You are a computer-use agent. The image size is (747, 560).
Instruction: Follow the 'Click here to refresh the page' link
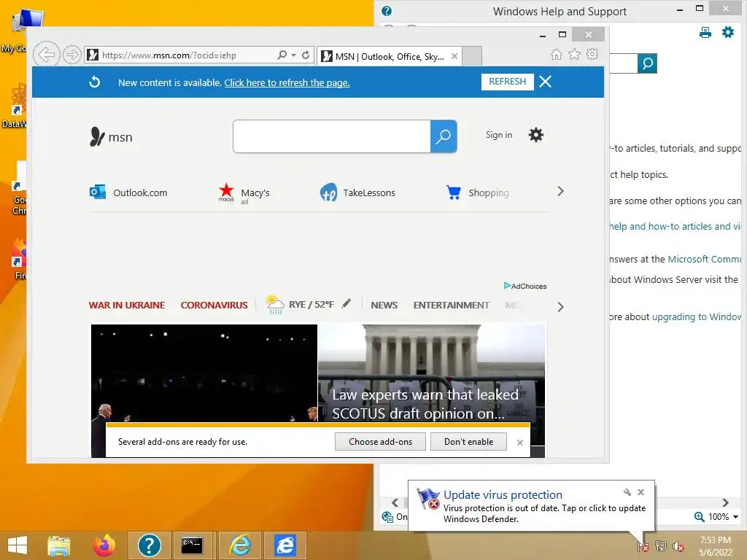pyautogui.click(x=287, y=82)
